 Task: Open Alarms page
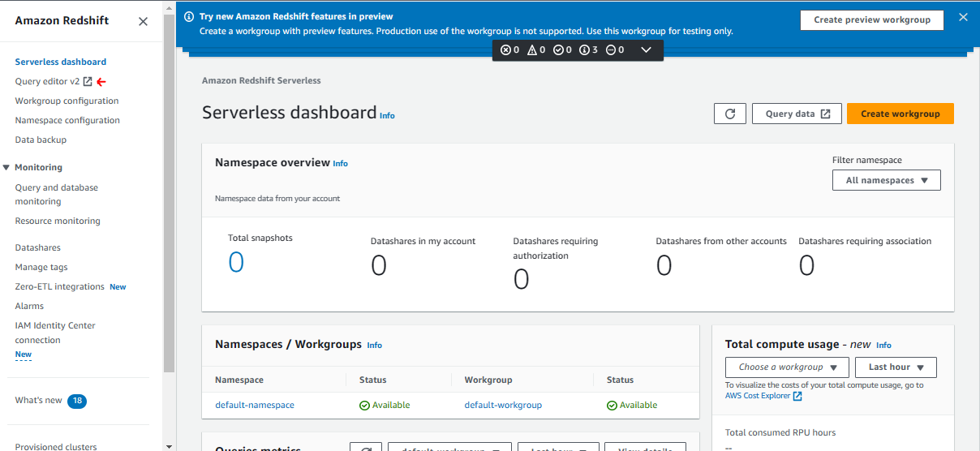(x=29, y=306)
